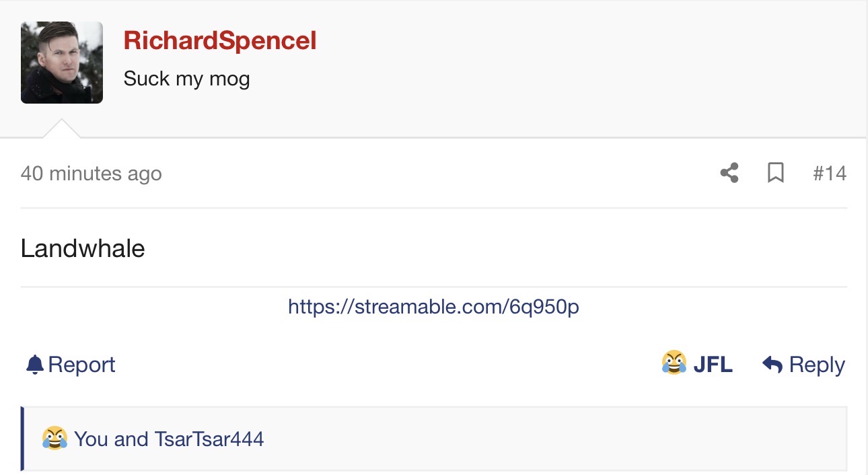React with the JFL label
868x475 pixels.
click(713, 365)
